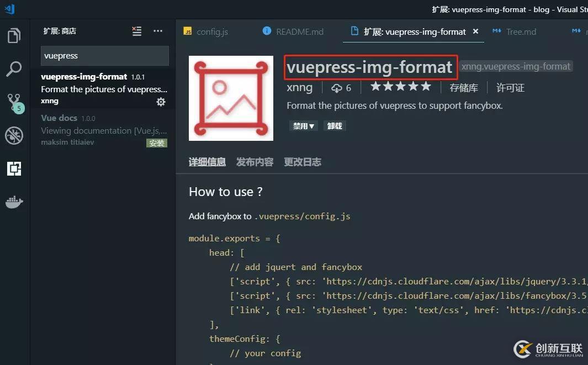Open the 禁用 disable dropdown
The image size is (588, 365).
coord(303,126)
